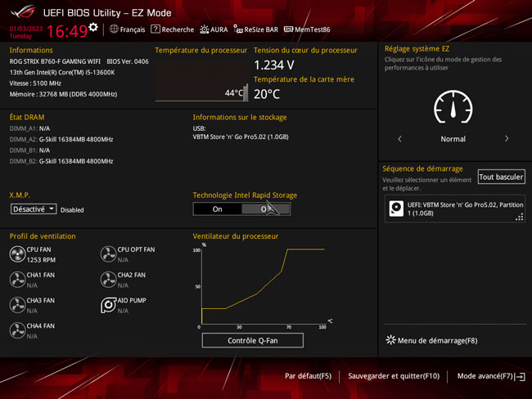Switch Intel Rapid Storage to Off
The width and height of the screenshot is (532, 399).
pyautogui.click(x=265, y=209)
